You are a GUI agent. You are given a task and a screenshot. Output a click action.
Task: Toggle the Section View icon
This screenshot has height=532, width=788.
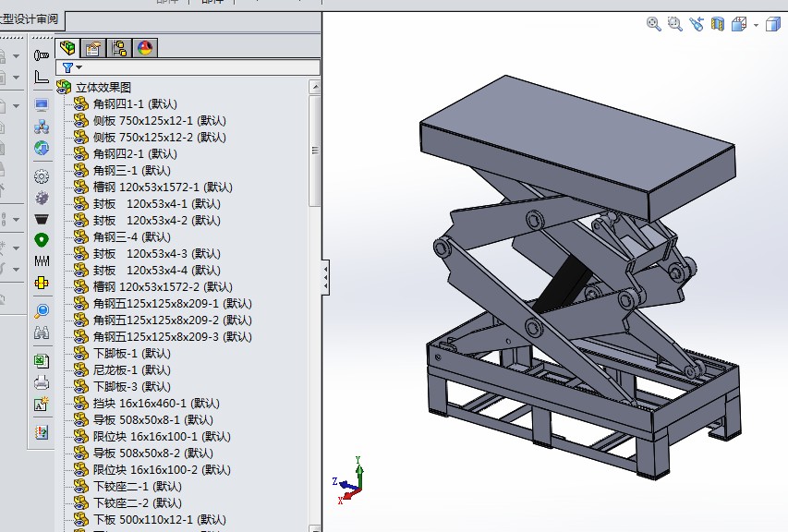[718, 24]
